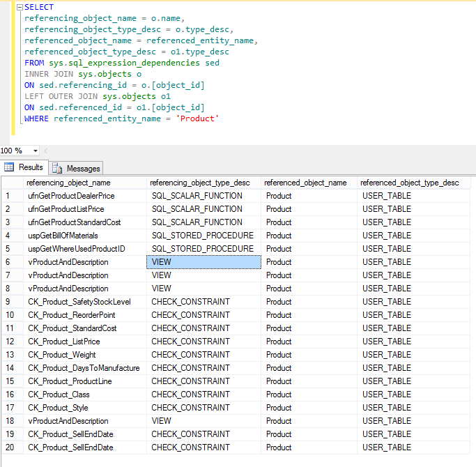Collapse the SELECT statement outline toggle
Screen dimensions: 476x467
coord(20,7)
